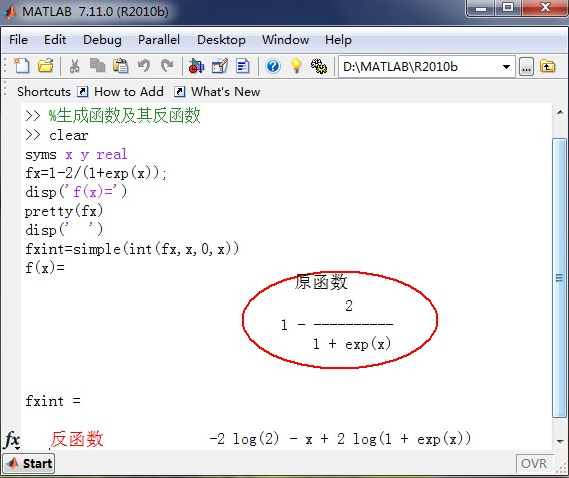This screenshot has width=569, height=478.
Task: Browse for folder with ellipsis button
Action: tap(526, 67)
